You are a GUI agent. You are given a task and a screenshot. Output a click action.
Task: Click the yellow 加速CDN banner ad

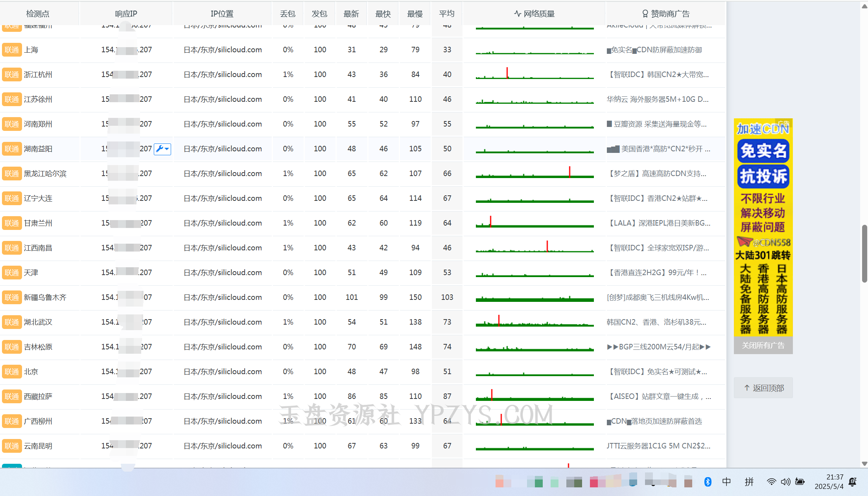click(763, 228)
